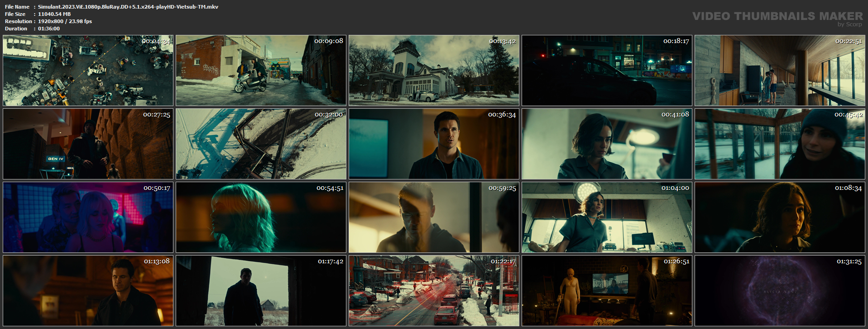The image size is (868, 329).
Task: Select the GEN IV thumbnail 00:27:25
Action: 88,144
